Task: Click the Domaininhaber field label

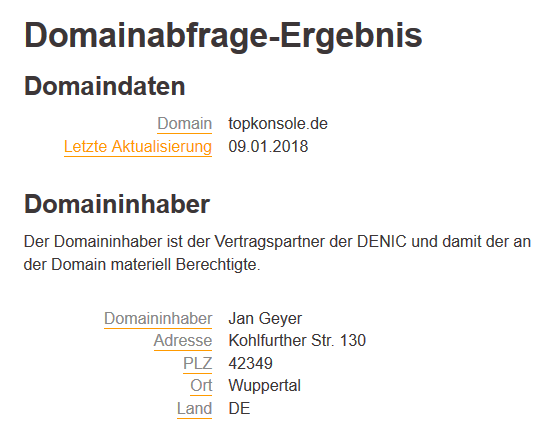Action: (x=158, y=318)
